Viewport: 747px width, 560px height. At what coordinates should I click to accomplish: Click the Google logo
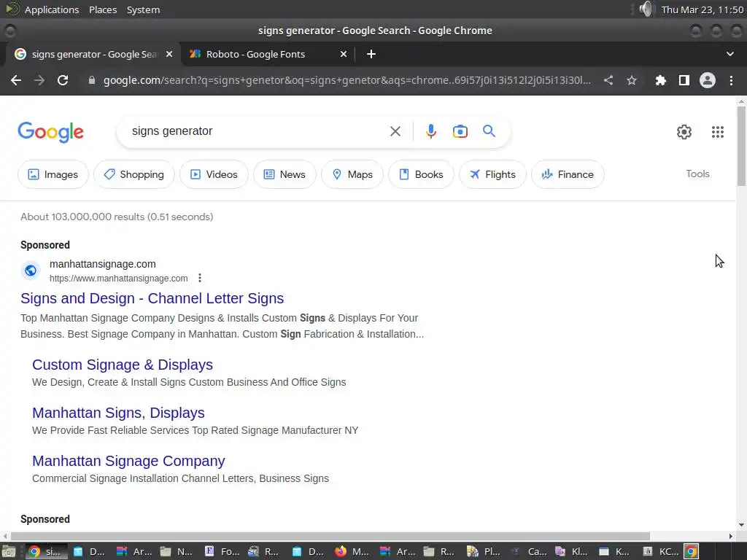50,132
